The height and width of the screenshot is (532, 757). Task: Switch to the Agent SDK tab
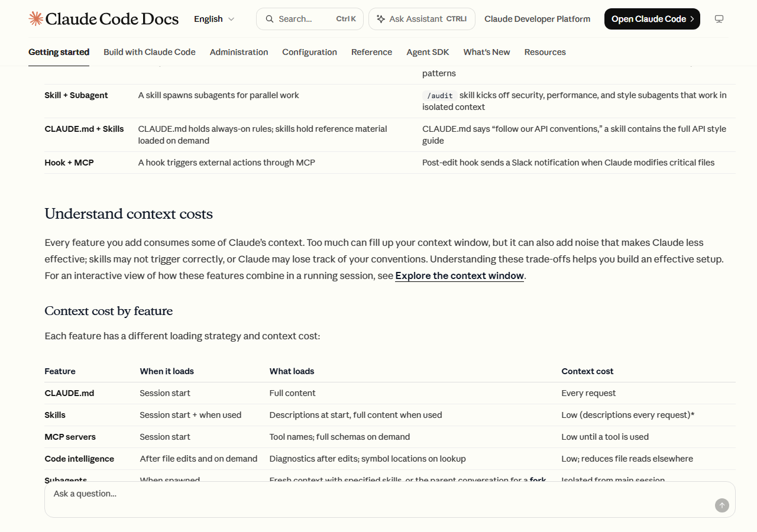428,52
